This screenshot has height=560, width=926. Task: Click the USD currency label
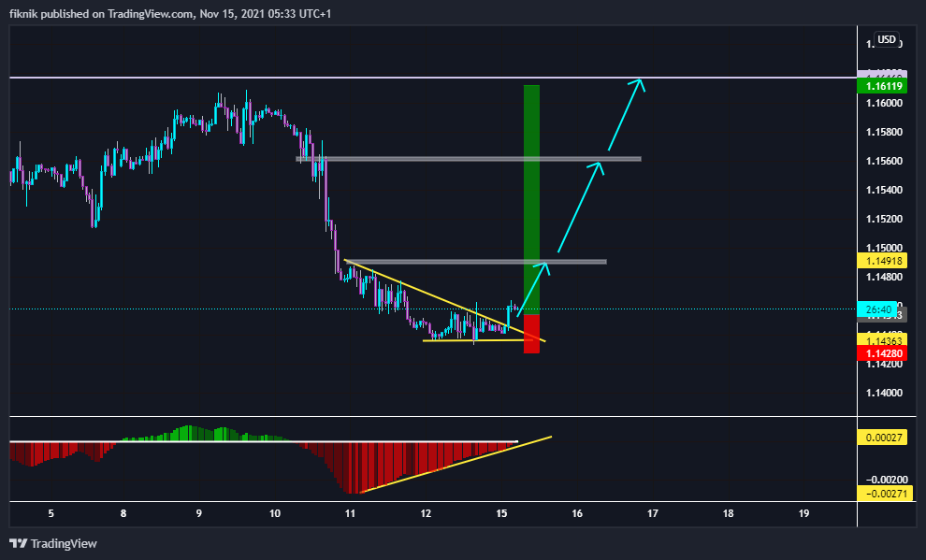pyautogui.click(x=887, y=39)
